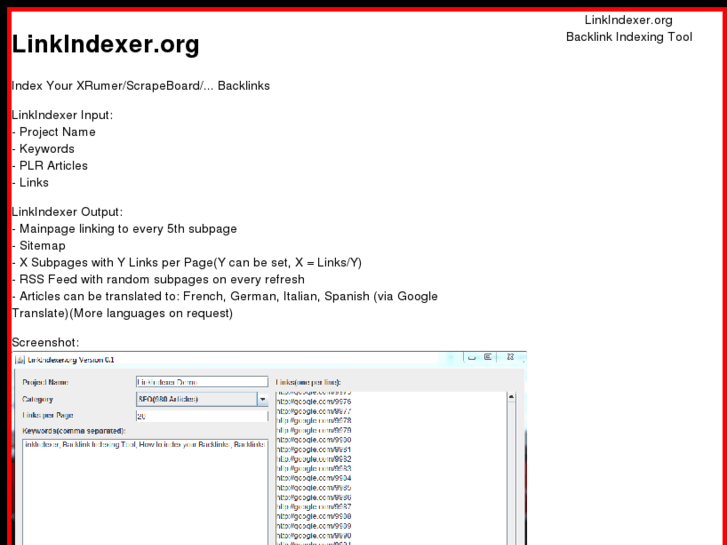Click inside the Keywords text area
727x545 pixels.
pyautogui.click(x=145, y=492)
